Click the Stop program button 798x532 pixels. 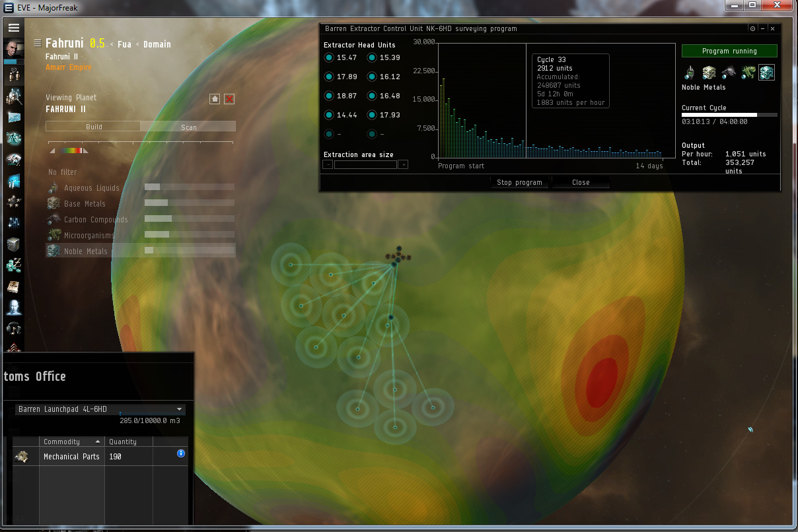tap(519, 182)
